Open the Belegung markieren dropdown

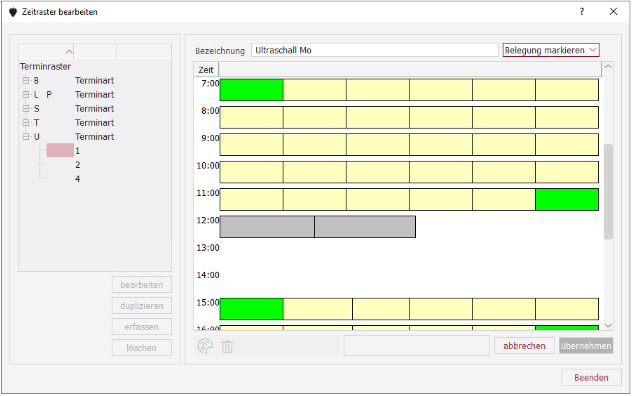pyautogui.click(x=551, y=50)
